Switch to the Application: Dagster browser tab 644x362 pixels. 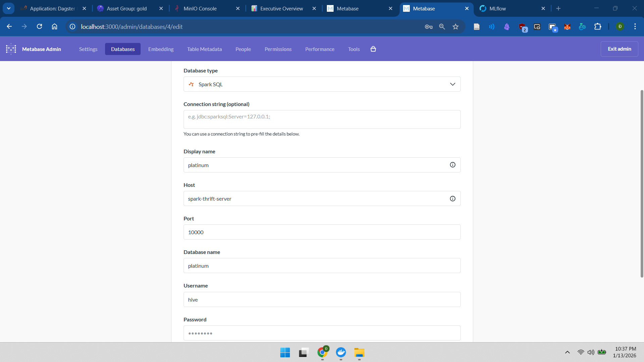point(52,8)
